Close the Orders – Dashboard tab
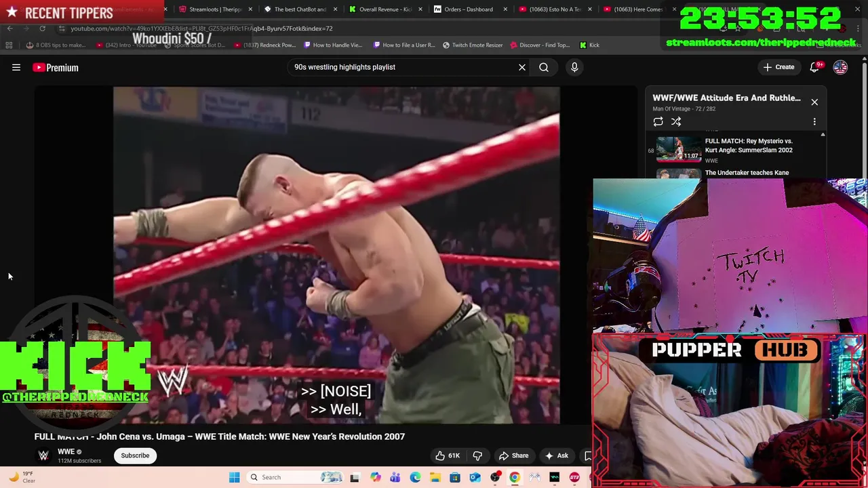868x488 pixels. (505, 9)
